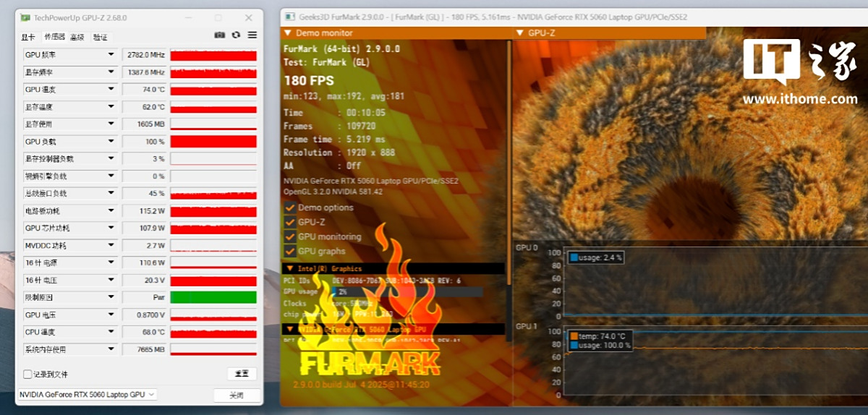Open the GPU selection combo box
Screen dimensions: 868x415
(88, 395)
